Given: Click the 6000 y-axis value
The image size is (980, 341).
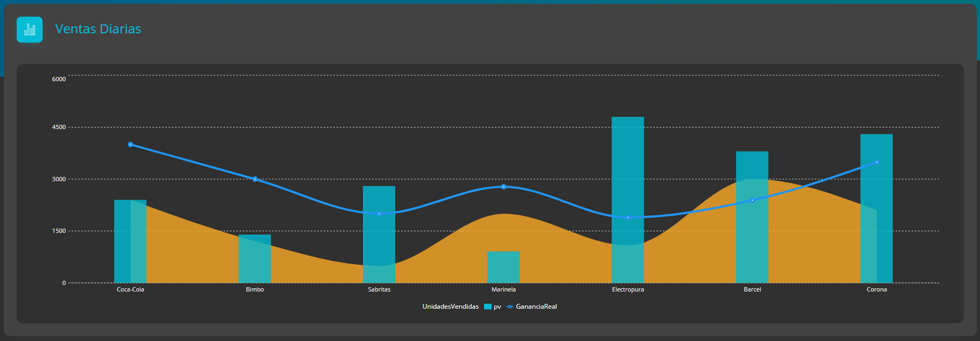Looking at the screenshot, I should [59, 79].
